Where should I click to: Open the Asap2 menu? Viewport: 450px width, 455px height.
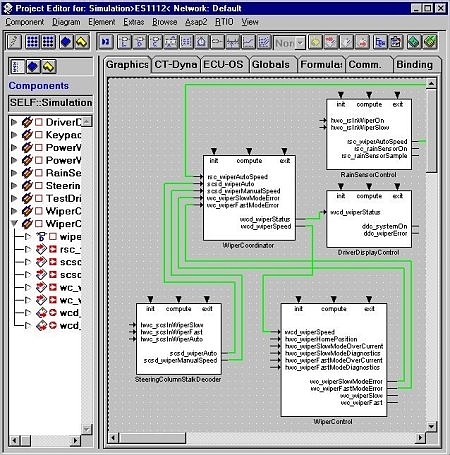pyautogui.click(x=196, y=22)
